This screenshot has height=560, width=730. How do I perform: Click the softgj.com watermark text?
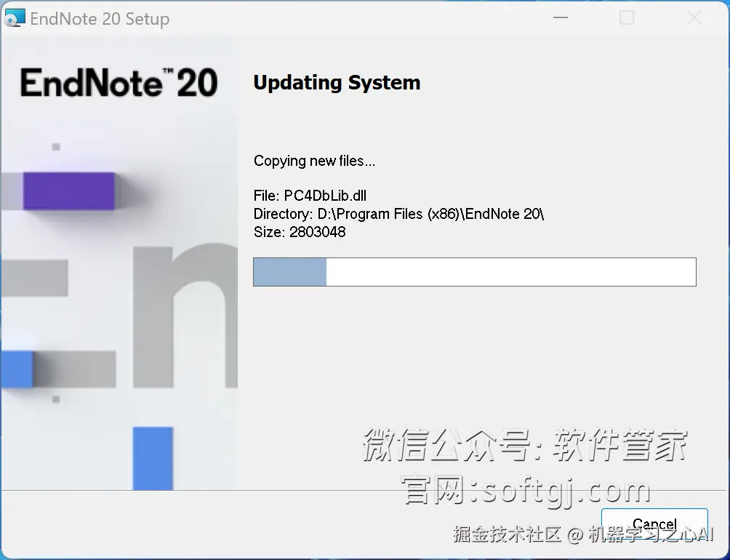click(x=526, y=489)
